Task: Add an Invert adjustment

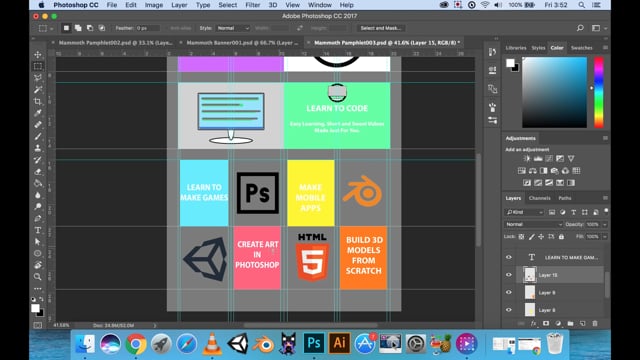Action: coord(527,183)
